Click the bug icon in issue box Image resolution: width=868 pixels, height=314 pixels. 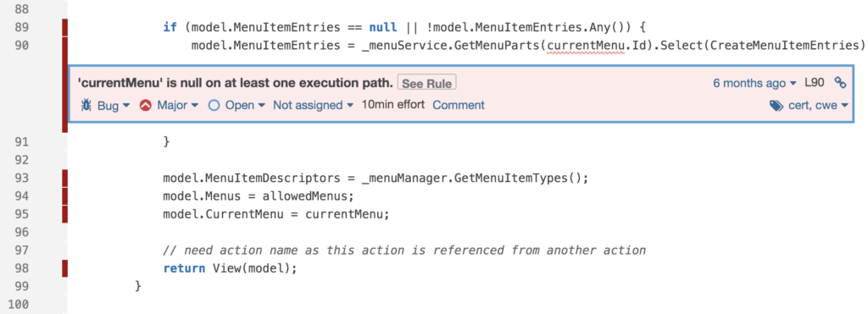[86, 105]
